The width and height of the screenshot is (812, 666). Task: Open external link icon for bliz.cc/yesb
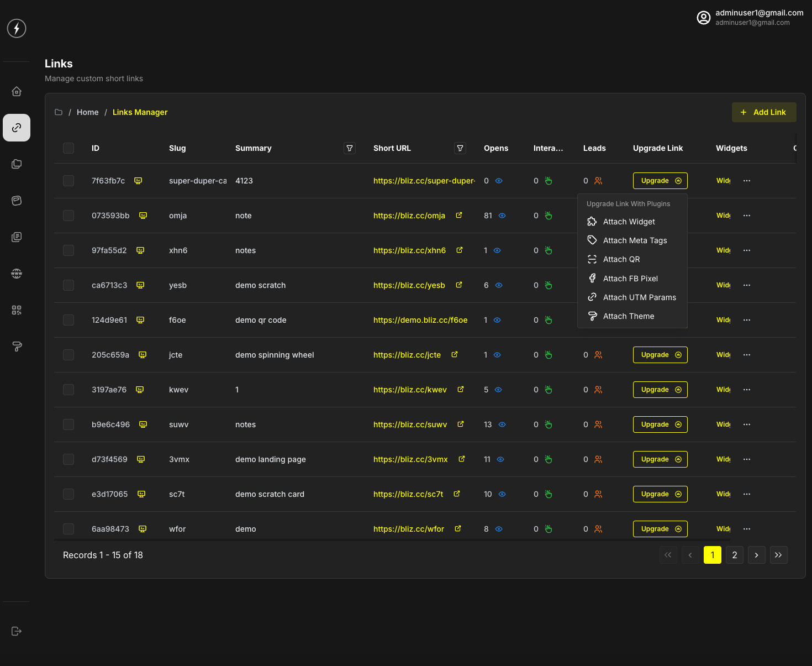(x=459, y=285)
